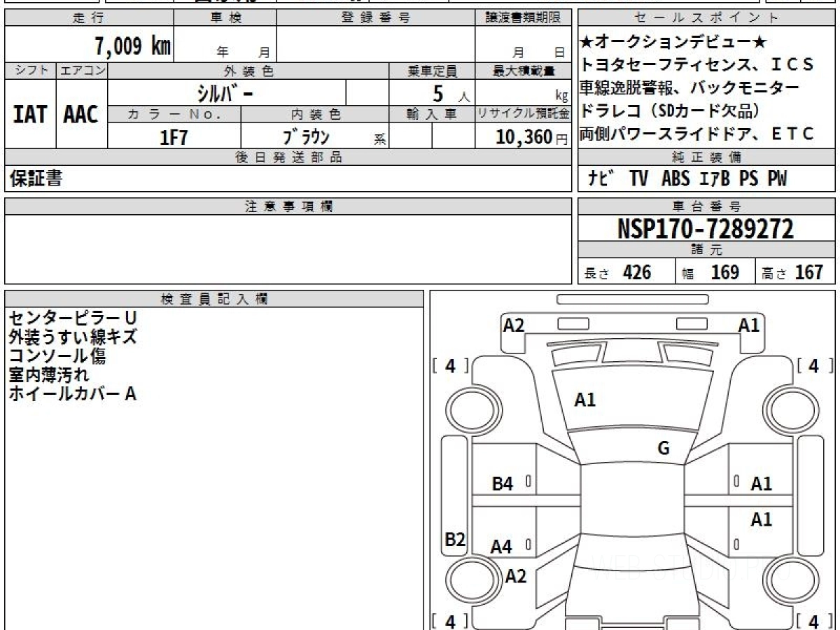This screenshot has height=630, width=840.
Task: Select the IAT transmission value
Action: (x=30, y=114)
